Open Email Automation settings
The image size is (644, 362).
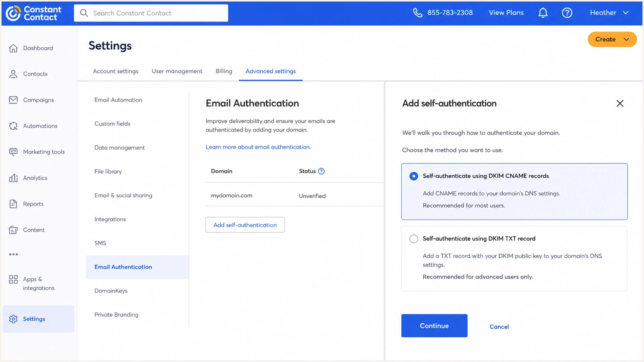click(118, 100)
